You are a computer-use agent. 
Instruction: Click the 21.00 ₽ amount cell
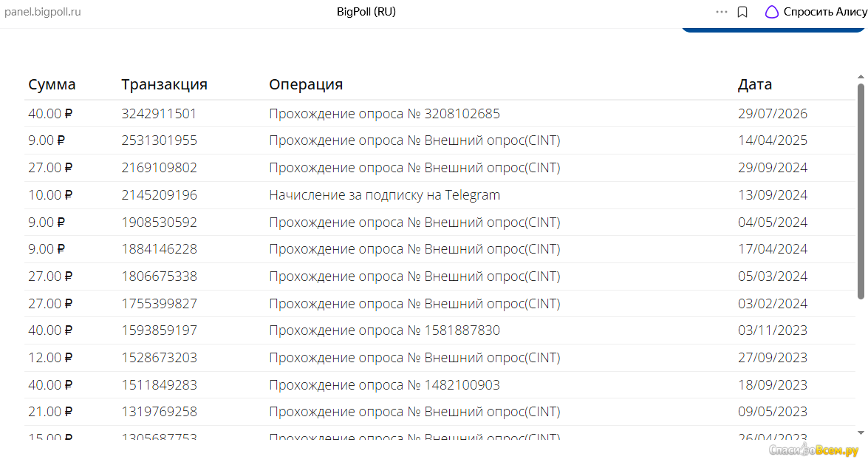click(x=50, y=412)
